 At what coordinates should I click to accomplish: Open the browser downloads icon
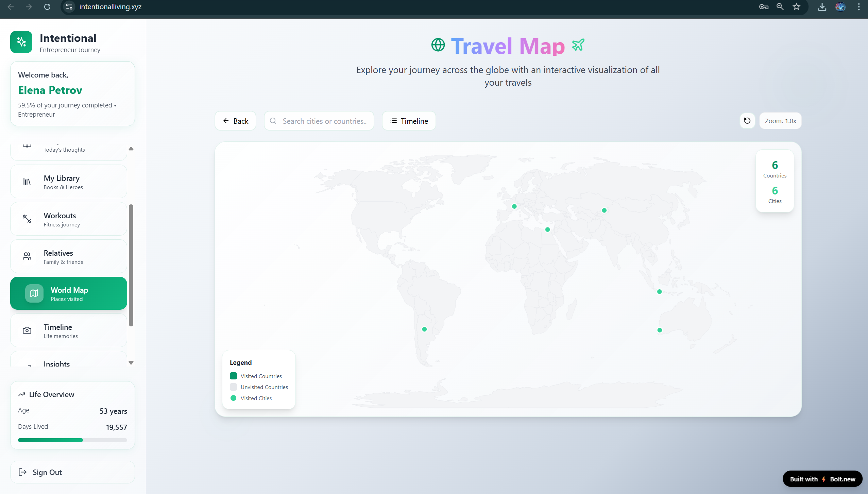(822, 7)
